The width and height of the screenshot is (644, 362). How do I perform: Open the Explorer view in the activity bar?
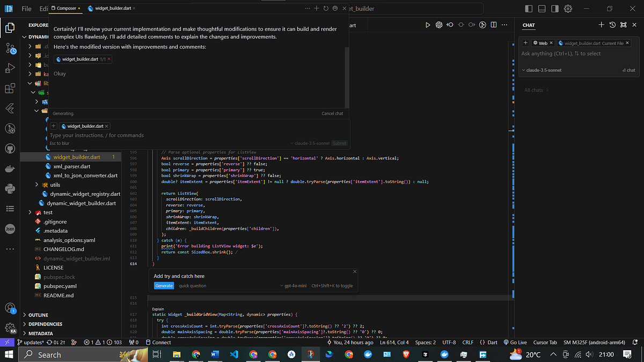(11, 27)
